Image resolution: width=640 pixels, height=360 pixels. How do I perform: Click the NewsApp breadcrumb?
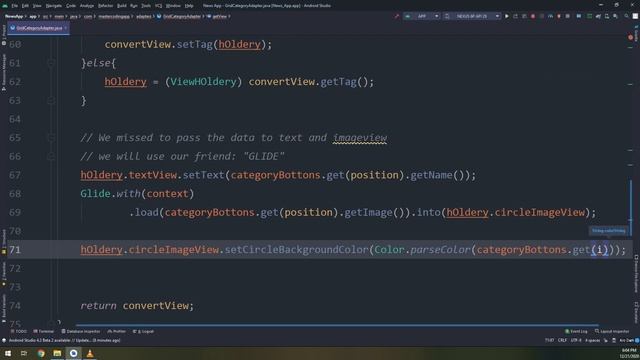pyautogui.click(x=14, y=16)
